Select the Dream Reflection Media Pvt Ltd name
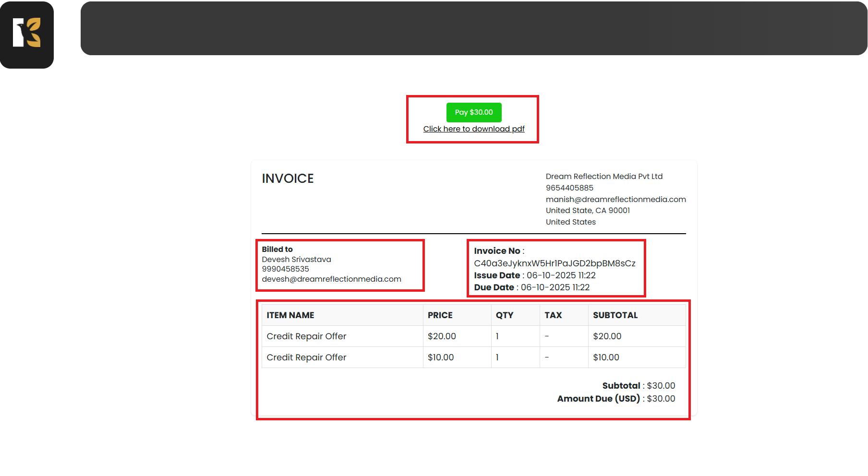The width and height of the screenshot is (868, 476). tap(603, 177)
